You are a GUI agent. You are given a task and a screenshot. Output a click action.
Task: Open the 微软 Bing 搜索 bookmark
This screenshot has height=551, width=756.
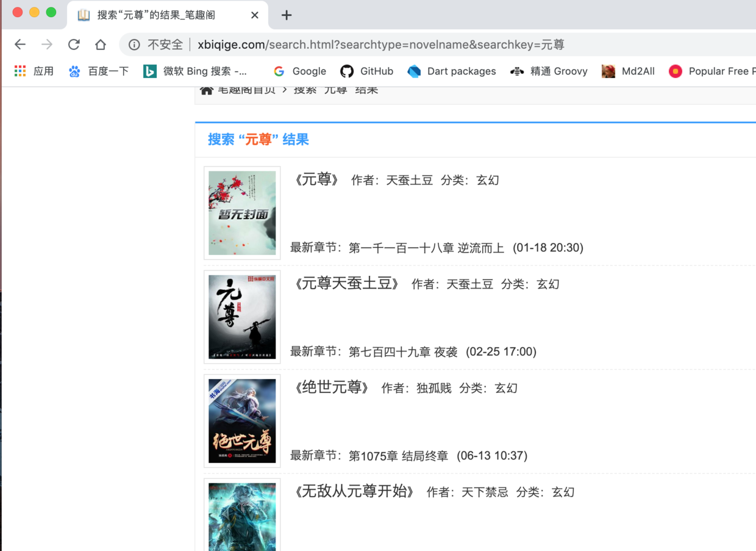[195, 71]
